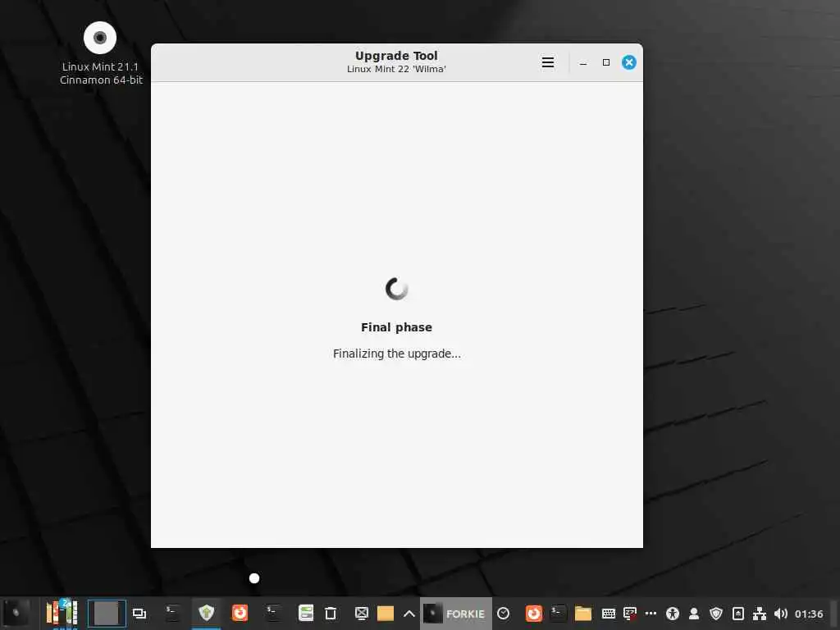Click the three-dots overflow tray icon
Screen dimensions: 840x630
point(651,614)
